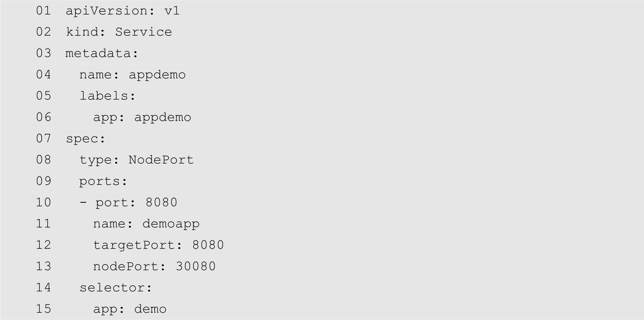Click the demo value on line 15

(150, 309)
